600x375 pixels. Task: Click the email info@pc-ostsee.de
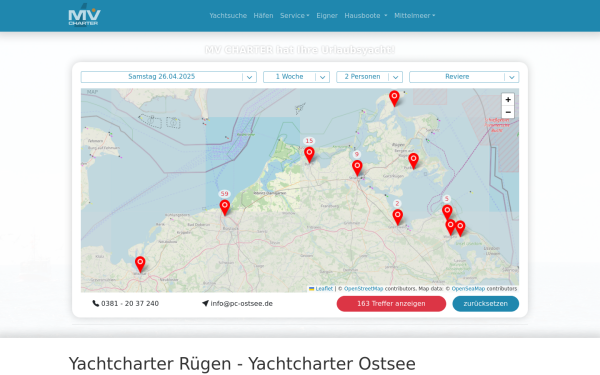point(241,304)
